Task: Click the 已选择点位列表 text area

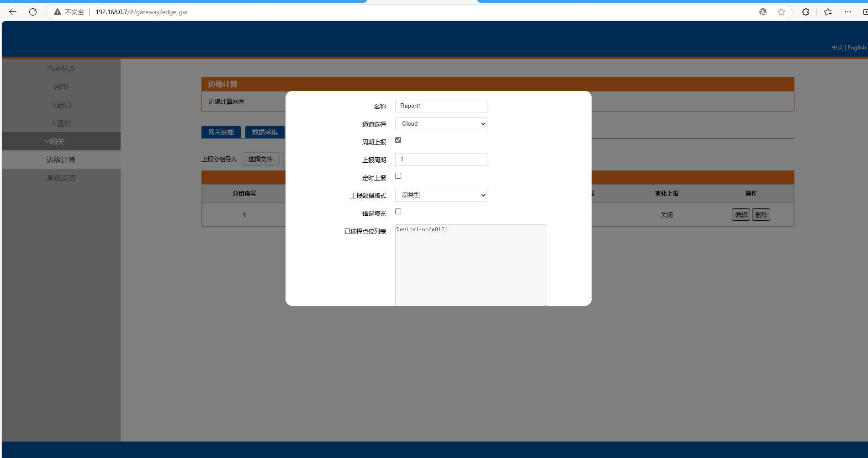Action: point(471,265)
